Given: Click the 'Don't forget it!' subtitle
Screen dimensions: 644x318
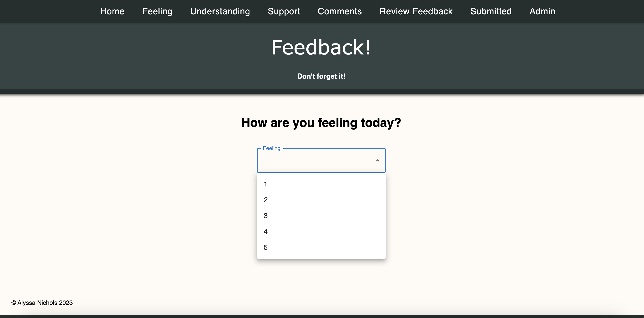Looking at the screenshot, I should (x=321, y=76).
